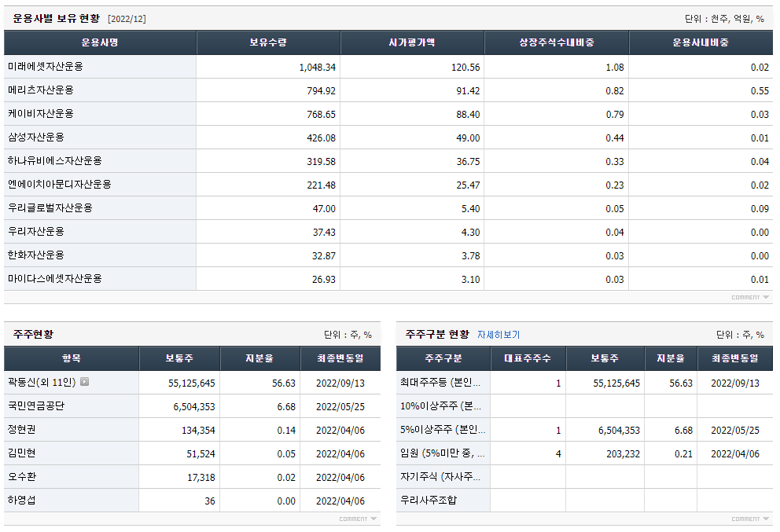
Task: Click 우리자산운용 row name
Action: (36, 232)
